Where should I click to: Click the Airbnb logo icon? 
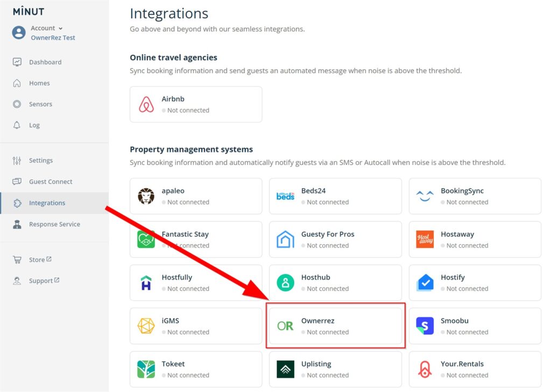(x=146, y=104)
